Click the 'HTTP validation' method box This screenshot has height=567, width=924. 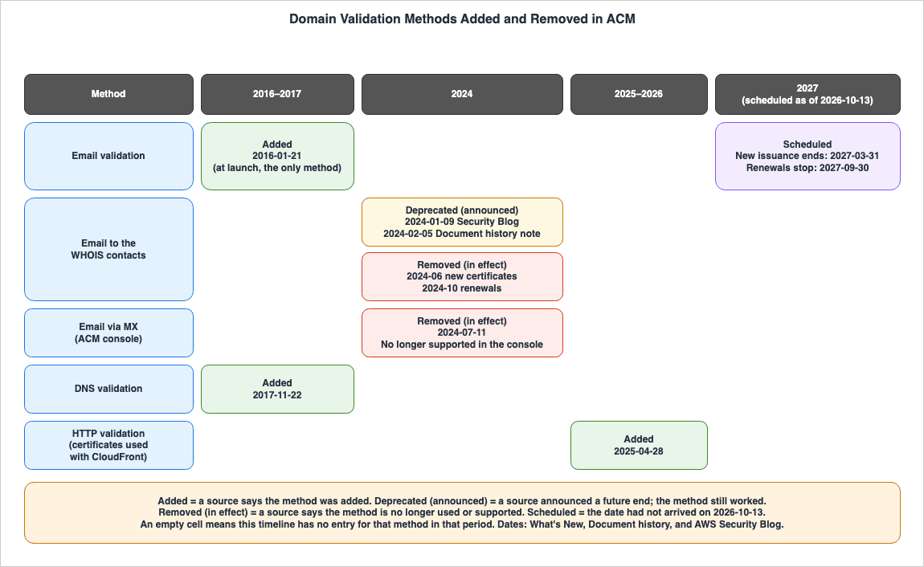(108, 445)
